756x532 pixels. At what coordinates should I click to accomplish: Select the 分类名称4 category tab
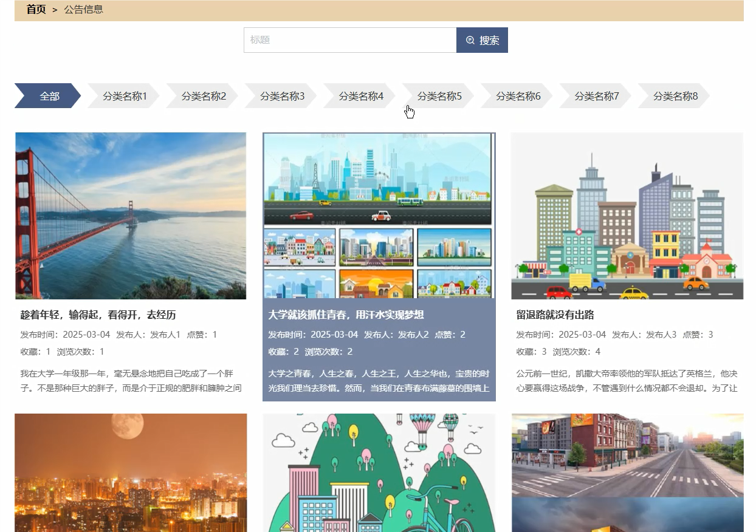[x=360, y=96]
